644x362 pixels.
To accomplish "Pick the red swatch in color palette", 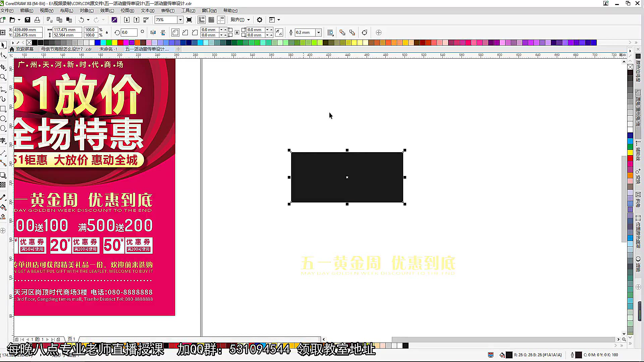I will 120,43.
